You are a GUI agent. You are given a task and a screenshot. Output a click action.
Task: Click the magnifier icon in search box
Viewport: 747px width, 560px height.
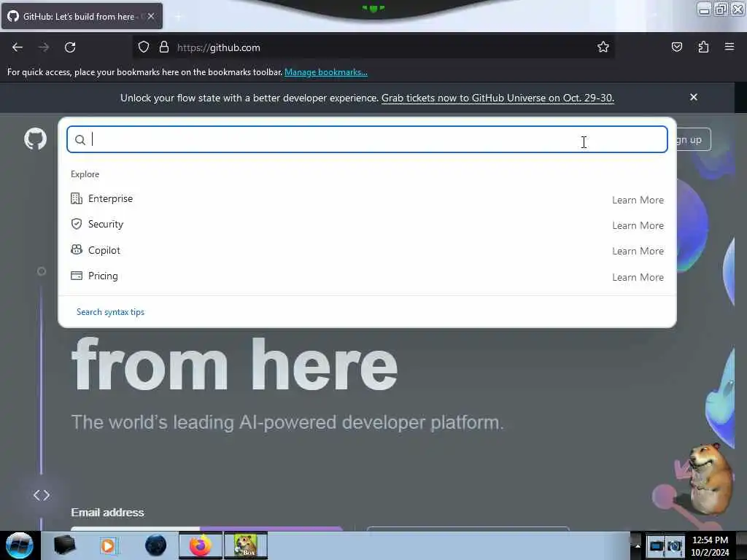click(80, 139)
